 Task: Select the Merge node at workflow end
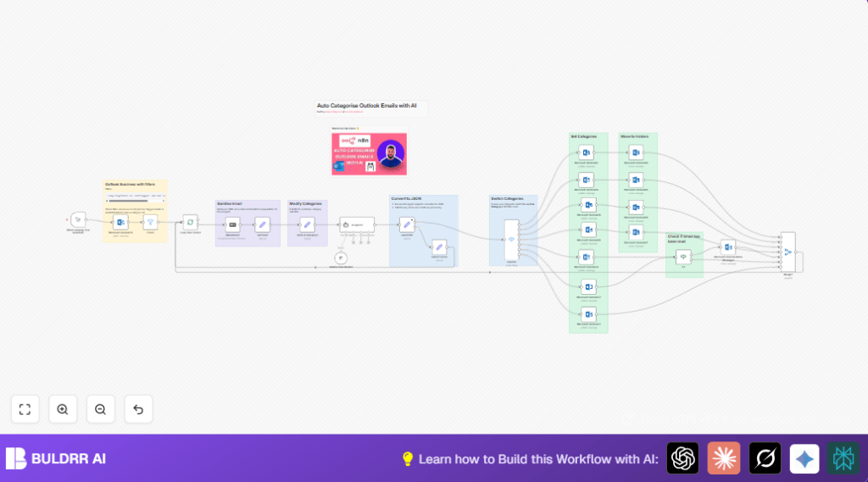[x=787, y=251]
